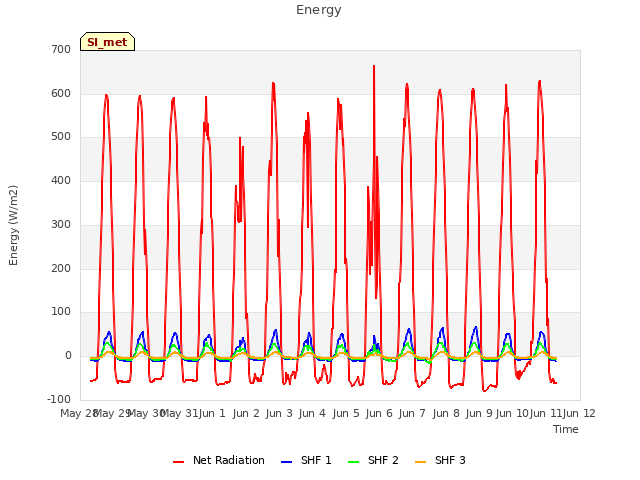Image resolution: width=640 pixels, height=480 pixels.
Task: Click the Jun 8 x-axis date label
Action: 446,413
